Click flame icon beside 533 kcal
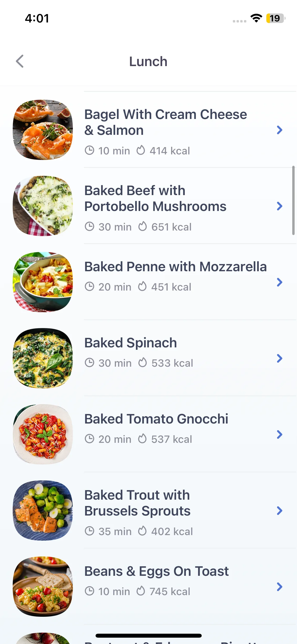Image resolution: width=297 pixels, height=644 pixels. [143, 363]
